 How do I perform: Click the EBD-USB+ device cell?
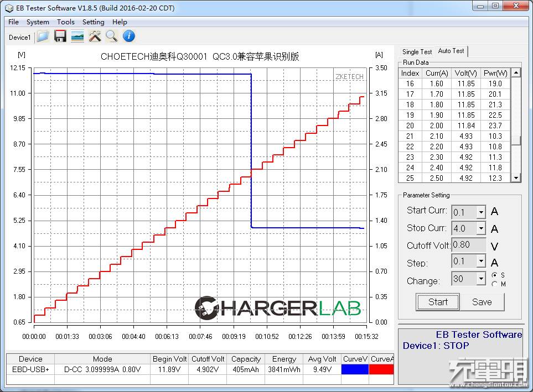30,369
